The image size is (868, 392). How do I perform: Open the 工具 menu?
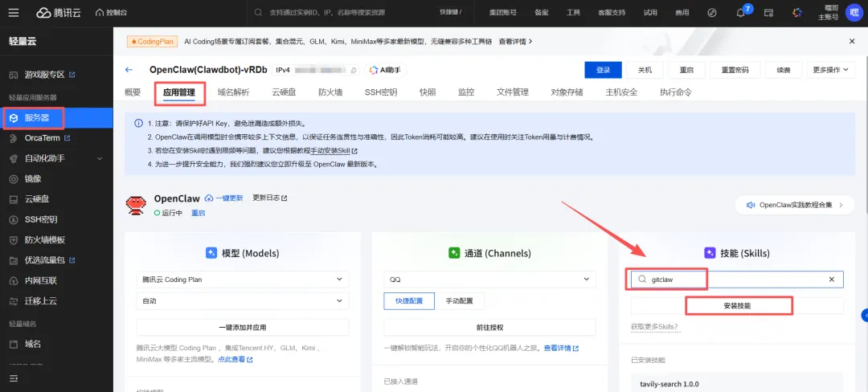point(573,12)
